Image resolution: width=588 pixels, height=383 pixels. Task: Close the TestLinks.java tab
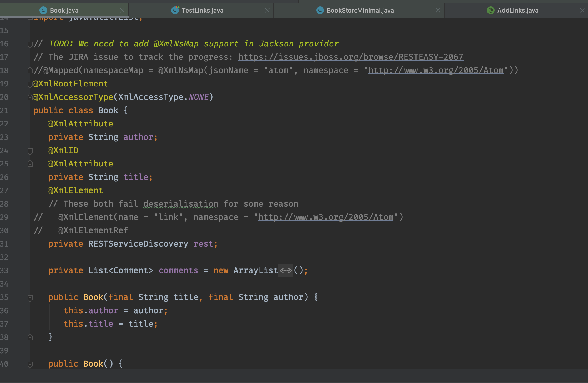pos(267,10)
